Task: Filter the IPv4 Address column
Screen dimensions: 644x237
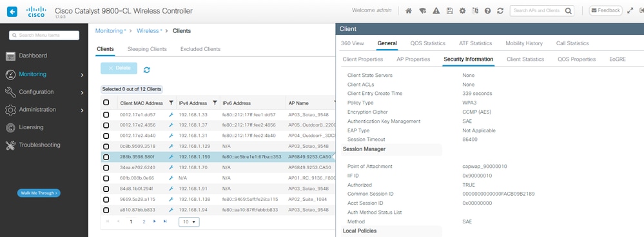Action: pyautogui.click(x=215, y=103)
